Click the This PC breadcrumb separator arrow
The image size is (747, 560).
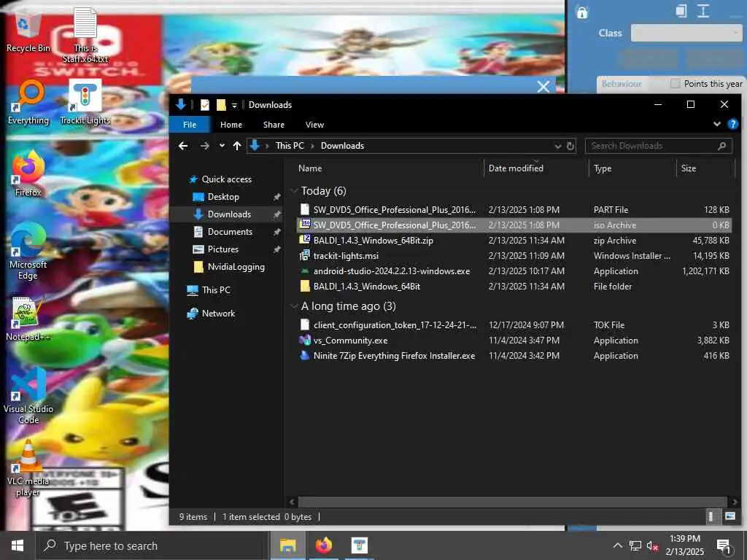tap(312, 146)
